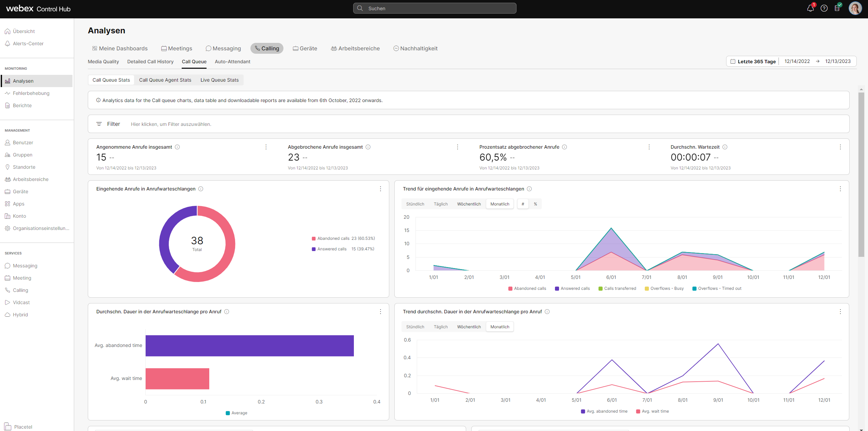
Task: Click info icon beside Abgebrochene Anrufe insgesamt
Action: pyautogui.click(x=368, y=147)
